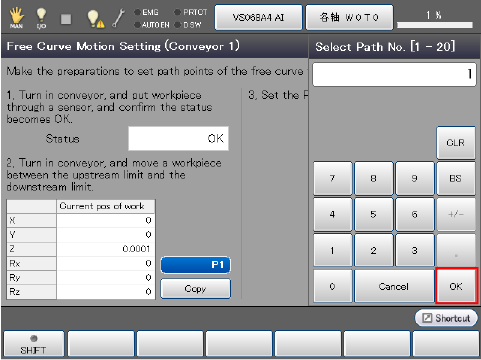Tap the BS backspace key
The width and height of the screenshot is (481, 360).
pyautogui.click(x=456, y=178)
